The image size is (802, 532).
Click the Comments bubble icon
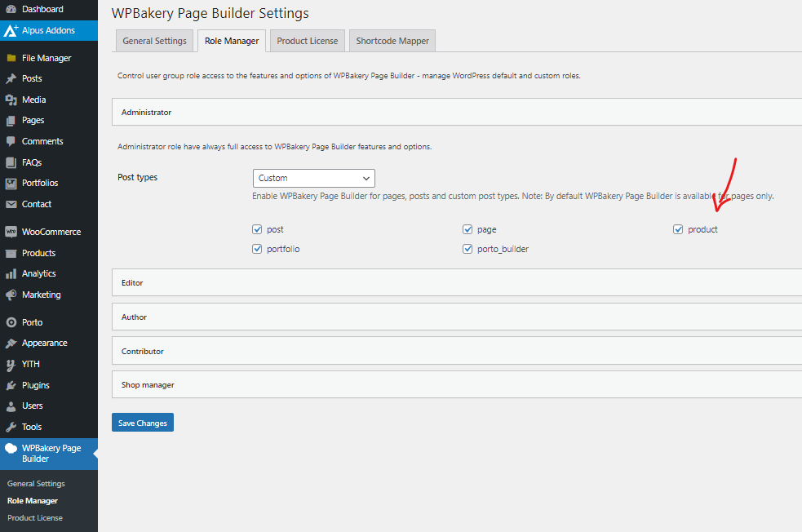click(x=11, y=141)
